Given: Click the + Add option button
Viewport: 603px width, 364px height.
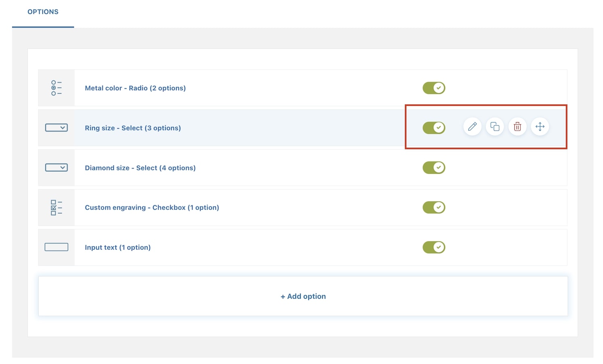Looking at the screenshot, I should [303, 296].
